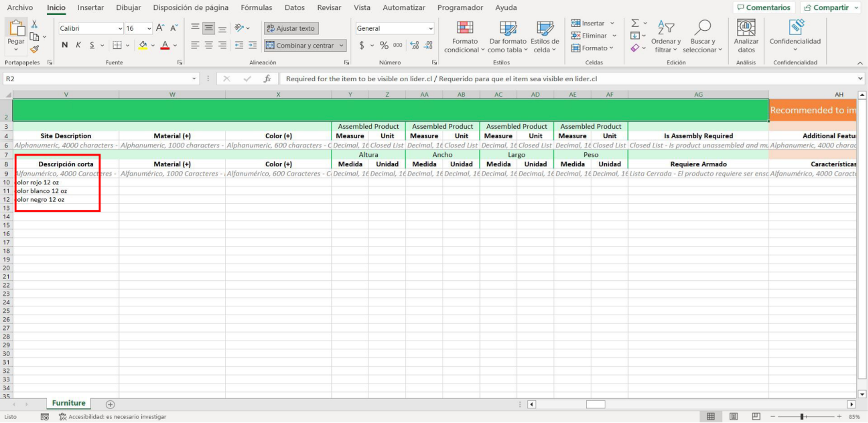
Task: Click the Format Painter brush icon
Action: pyautogui.click(x=34, y=49)
